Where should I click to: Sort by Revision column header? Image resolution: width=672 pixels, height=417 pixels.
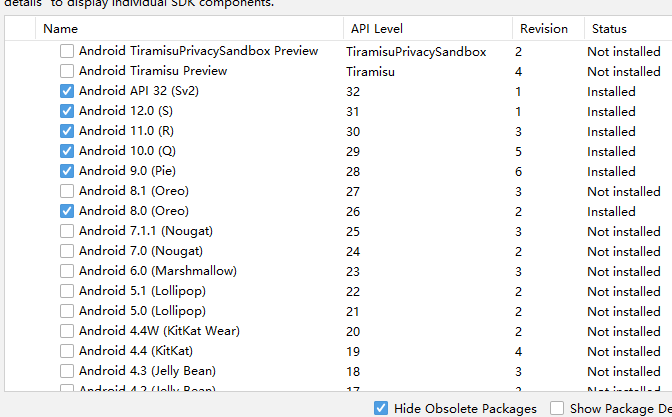click(548, 29)
